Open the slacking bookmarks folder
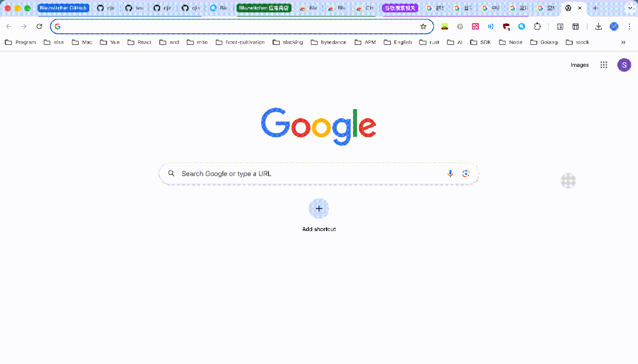This screenshot has width=638, height=364. point(288,43)
